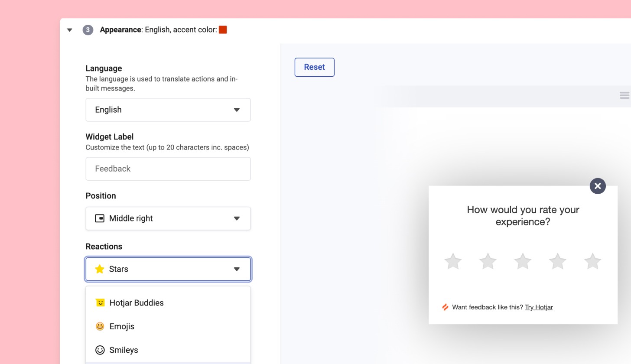Screen dimensions: 631x364
Task: Collapse the Appearance section arrow
Action: [x=69, y=30]
